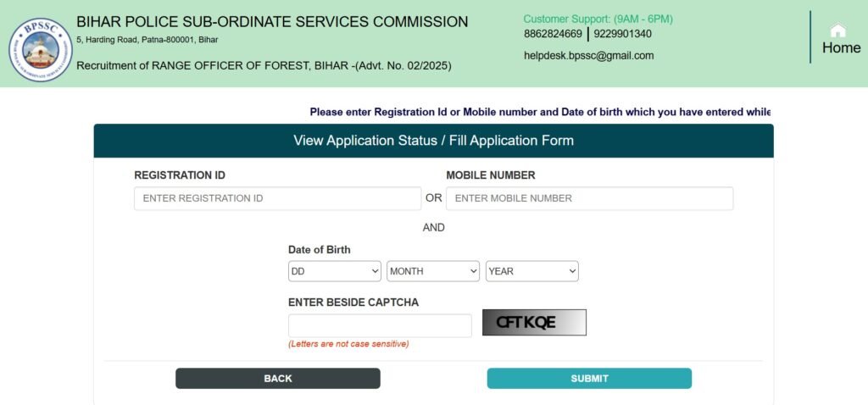Click the Recruitment of Range Officer advertisement text
The width and height of the screenshot is (868, 405).
click(264, 66)
